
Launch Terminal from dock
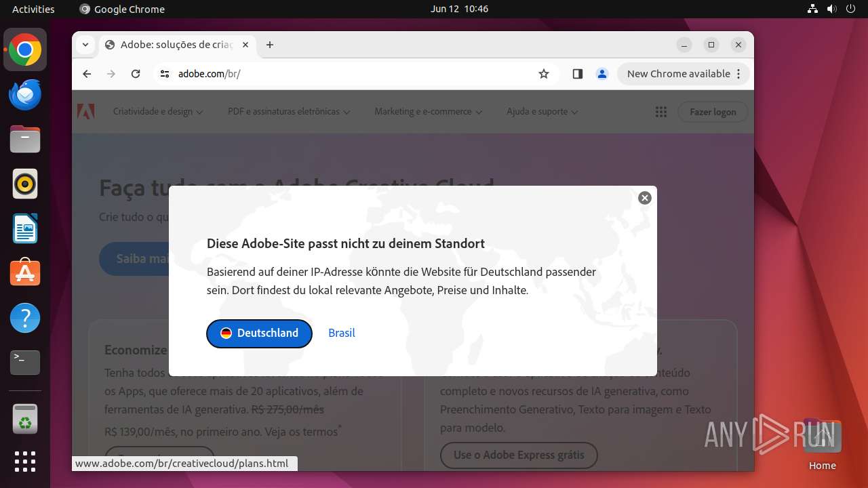[x=25, y=363]
